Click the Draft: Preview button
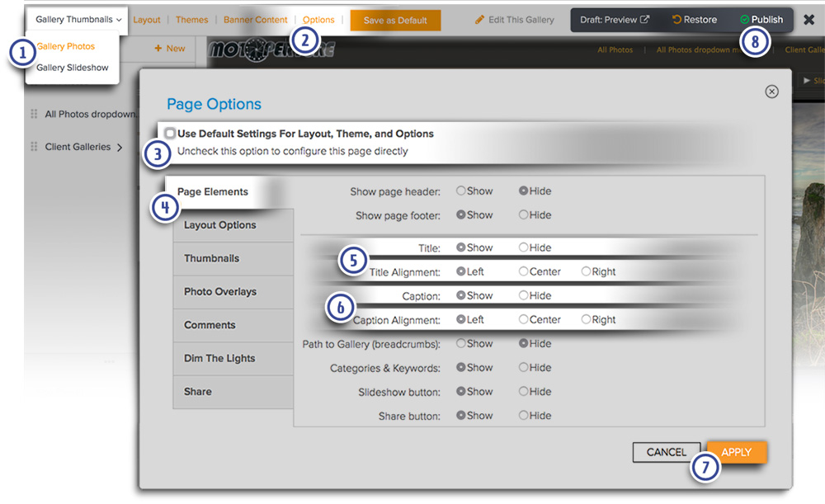Screen dimensions: 825x504 614,20
